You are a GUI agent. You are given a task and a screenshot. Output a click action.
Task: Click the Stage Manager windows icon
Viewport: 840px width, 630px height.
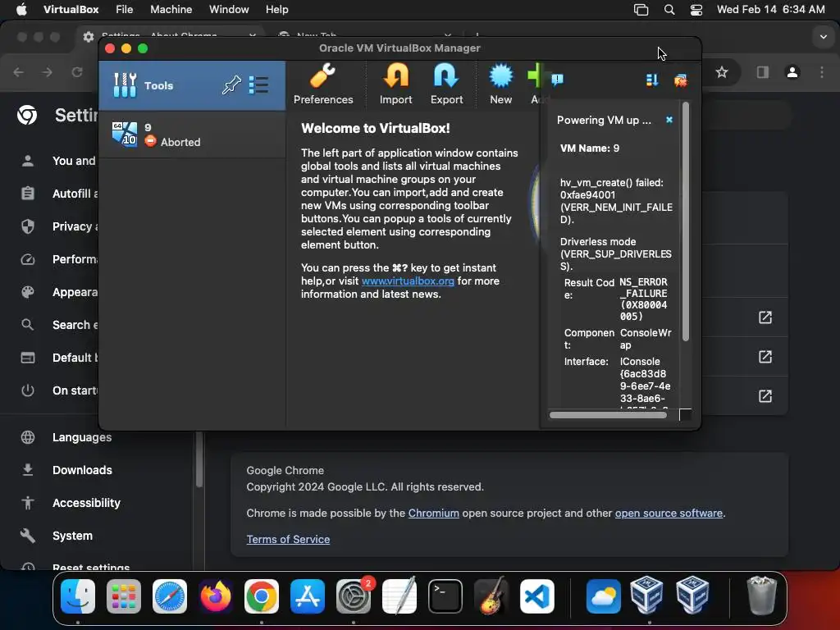point(641,10)
